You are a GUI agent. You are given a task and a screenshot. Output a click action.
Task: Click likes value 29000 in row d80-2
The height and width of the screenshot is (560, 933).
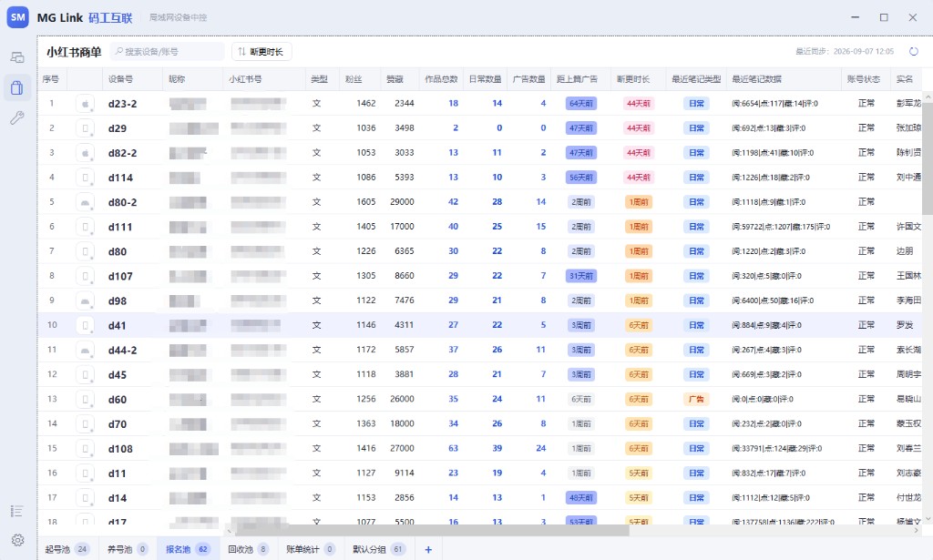(402, 201)
